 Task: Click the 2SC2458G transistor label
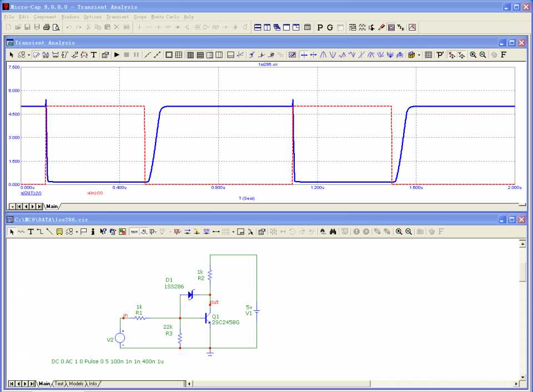[225, 322]
